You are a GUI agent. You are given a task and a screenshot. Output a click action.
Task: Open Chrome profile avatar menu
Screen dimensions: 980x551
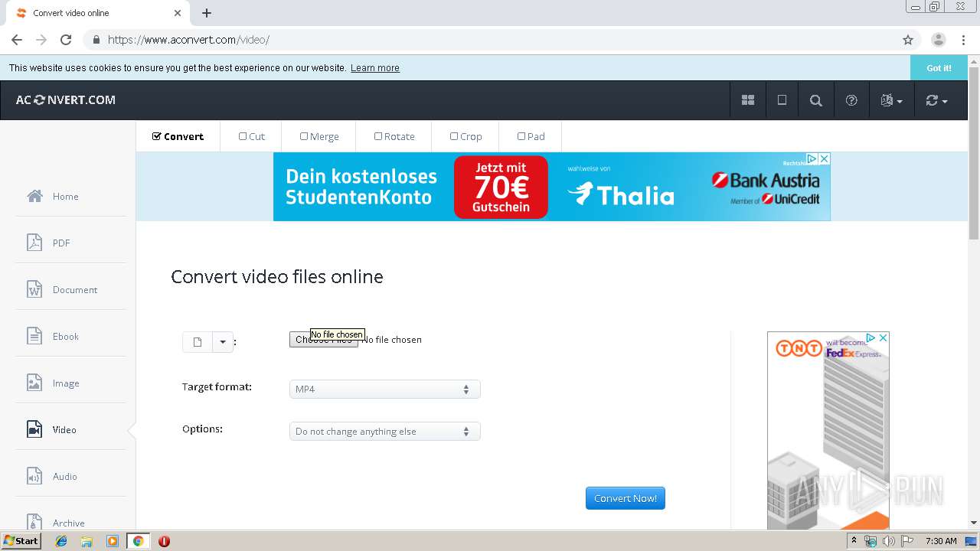[938, 40]
